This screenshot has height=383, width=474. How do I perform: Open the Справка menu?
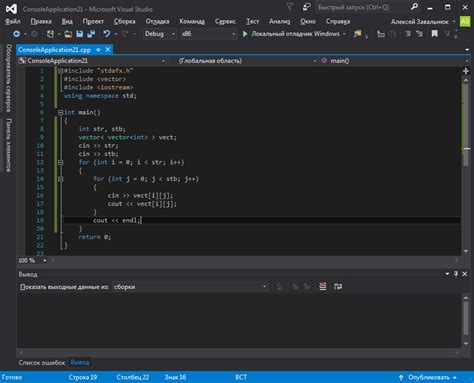[x=338, y=21]
